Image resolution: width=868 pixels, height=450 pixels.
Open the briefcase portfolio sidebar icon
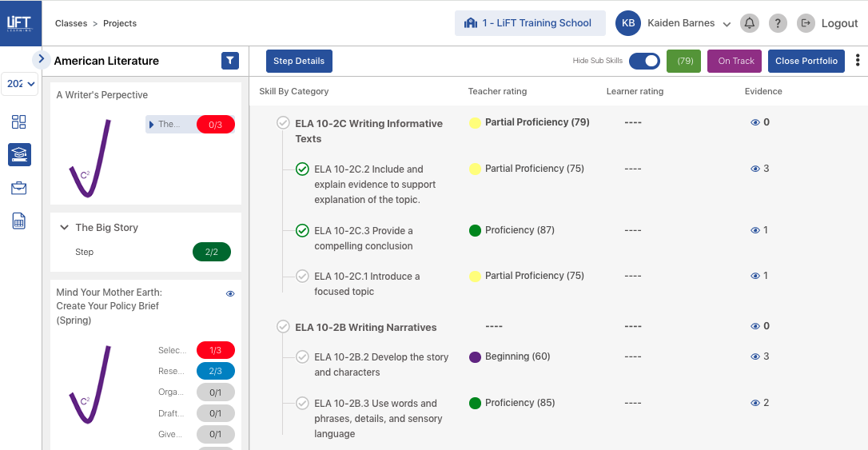pyautogui.click(x=19, y=188)
